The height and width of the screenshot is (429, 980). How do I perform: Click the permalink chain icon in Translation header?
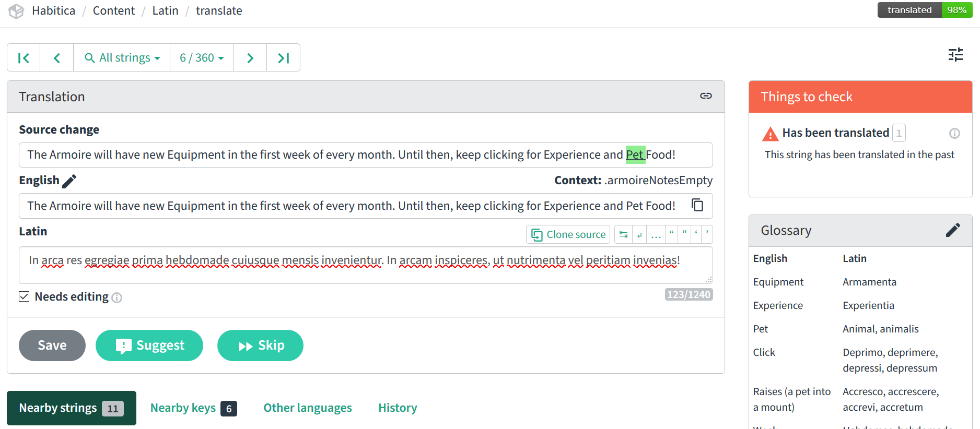click(x=706, y=96)
